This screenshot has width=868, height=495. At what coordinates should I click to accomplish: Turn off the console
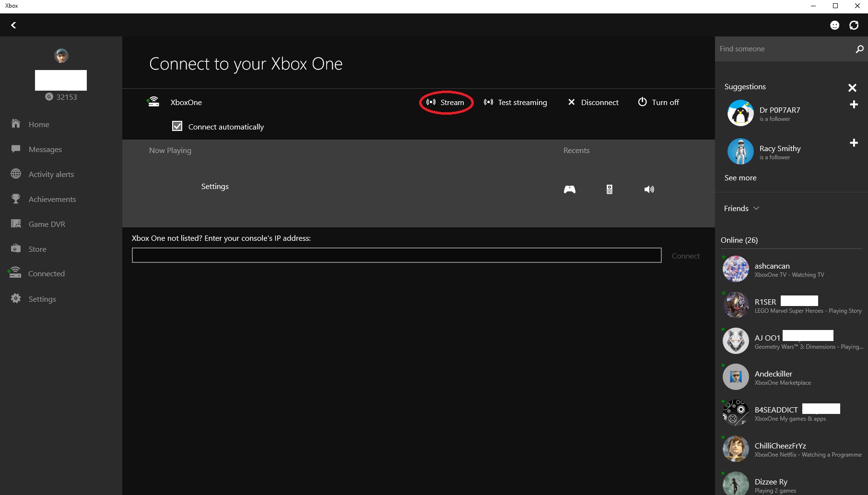tap(658, 102)
